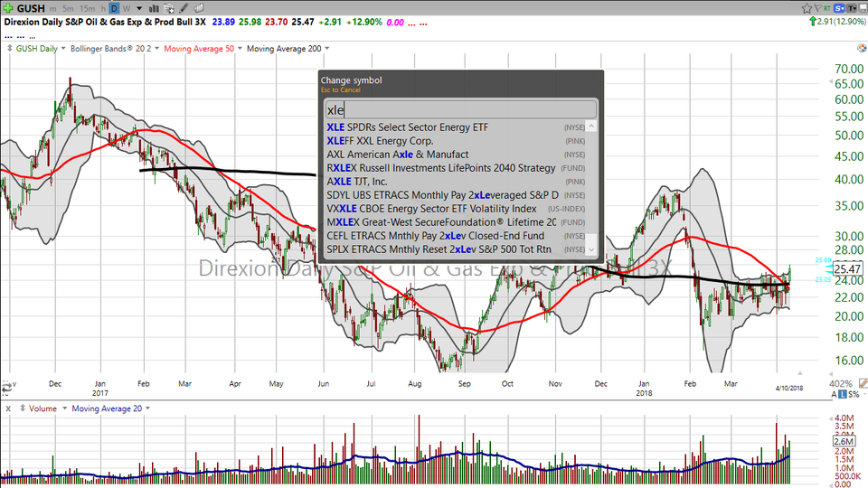Open Moving Average 50 dropdown

tap(240, 49)
